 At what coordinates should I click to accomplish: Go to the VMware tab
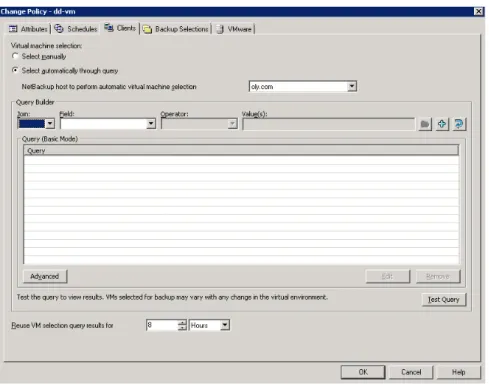pyautogui.click(x=234, y=29)
